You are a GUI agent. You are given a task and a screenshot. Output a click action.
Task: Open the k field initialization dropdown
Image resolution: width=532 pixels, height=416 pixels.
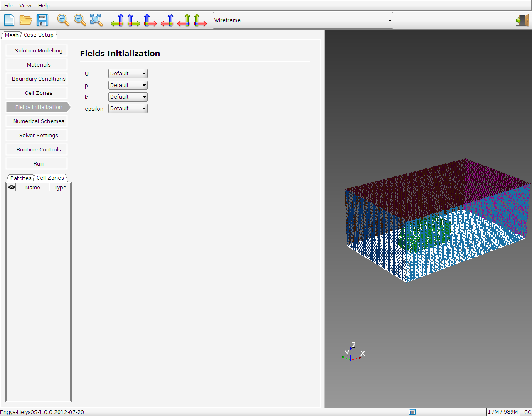[x=128, y=97]
